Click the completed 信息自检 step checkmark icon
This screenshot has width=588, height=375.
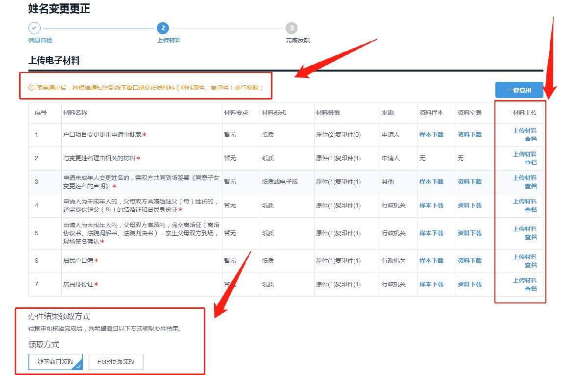coord(34,28)
